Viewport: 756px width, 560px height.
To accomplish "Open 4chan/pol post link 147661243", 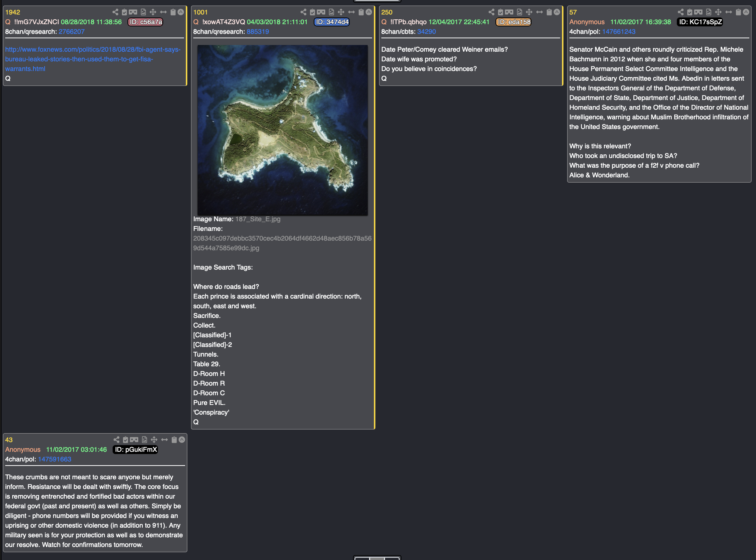I will point(618,32).
